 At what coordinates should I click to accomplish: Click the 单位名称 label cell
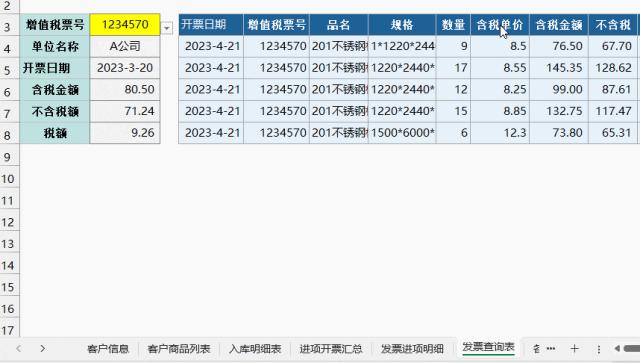click(55, 46)
